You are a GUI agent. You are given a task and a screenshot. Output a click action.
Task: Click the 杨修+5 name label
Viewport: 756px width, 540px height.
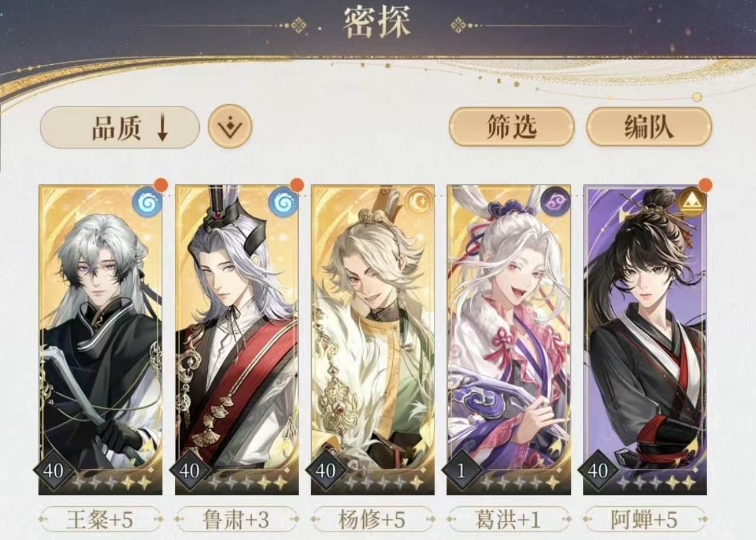coord(373,519)
